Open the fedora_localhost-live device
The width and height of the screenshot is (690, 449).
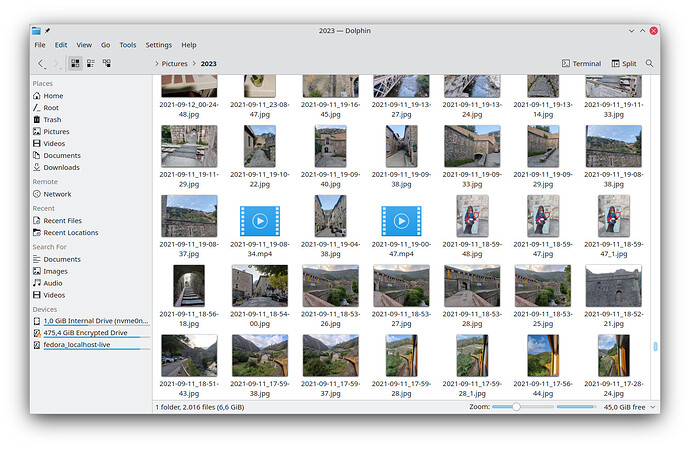[91, 345]
